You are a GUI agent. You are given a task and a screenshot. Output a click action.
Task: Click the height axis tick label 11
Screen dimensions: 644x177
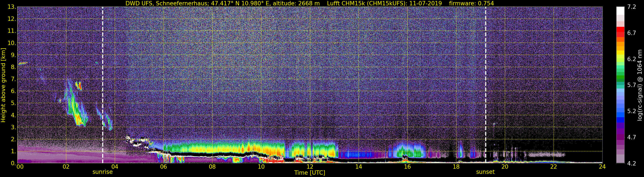(12, 31)
